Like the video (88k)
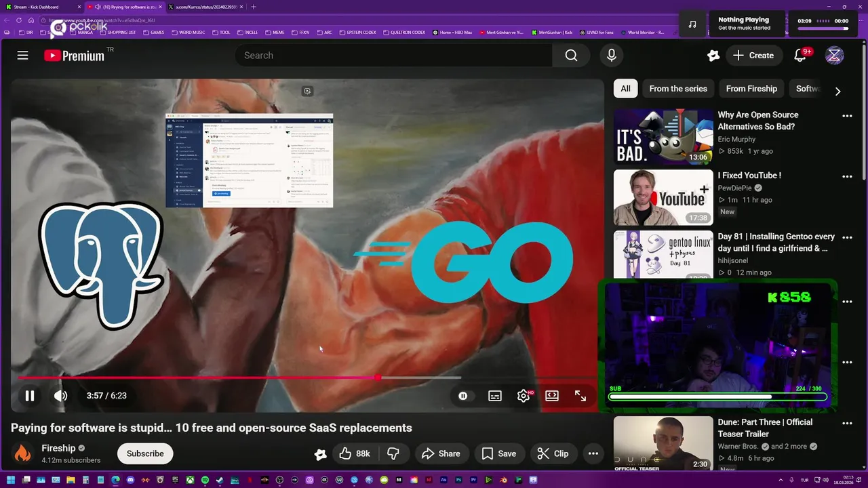868x488 pixels. click(355, 453)
